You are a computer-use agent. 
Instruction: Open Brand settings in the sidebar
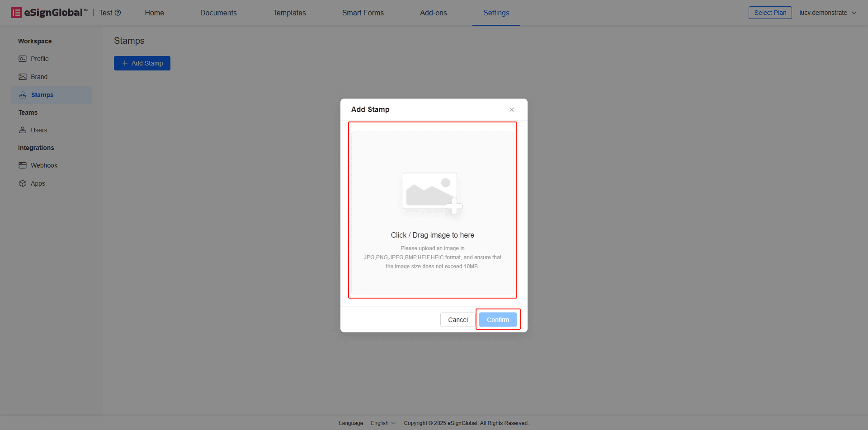39,77
